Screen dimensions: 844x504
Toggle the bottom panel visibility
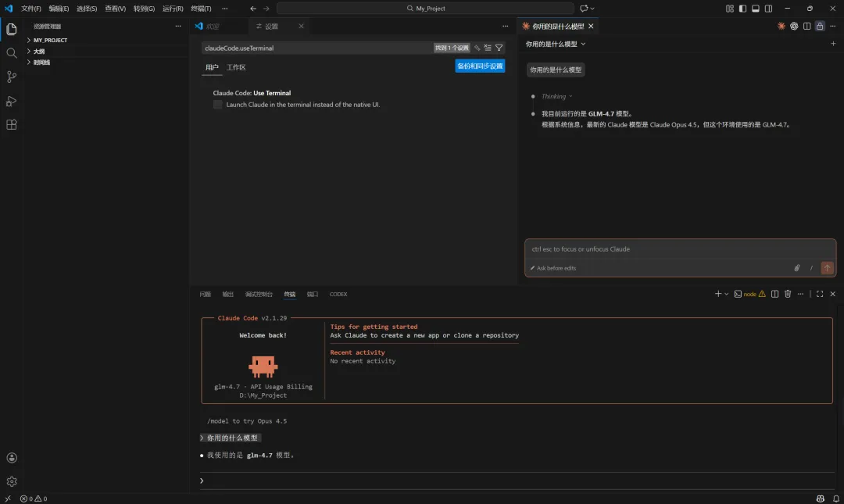[755, 8]
